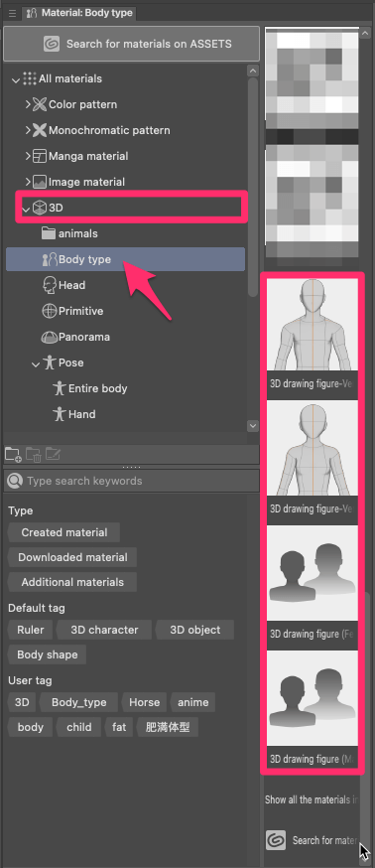
Task: Filter by the fat user tag
Action: [x=119, y=727]
